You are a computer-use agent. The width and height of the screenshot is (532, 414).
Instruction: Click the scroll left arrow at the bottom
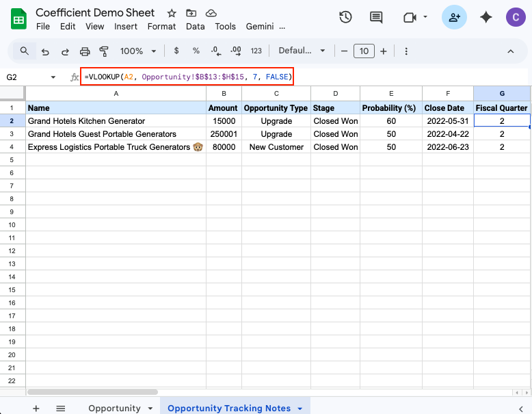517,393
